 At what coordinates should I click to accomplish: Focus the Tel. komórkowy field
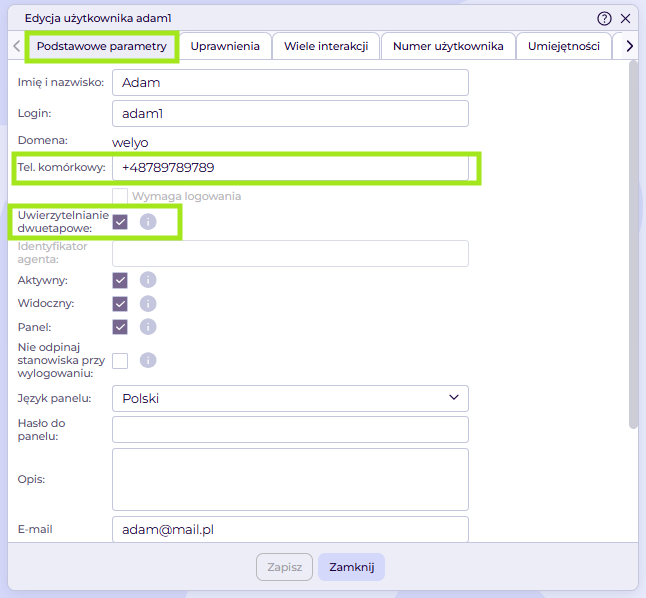click(290, 167)
